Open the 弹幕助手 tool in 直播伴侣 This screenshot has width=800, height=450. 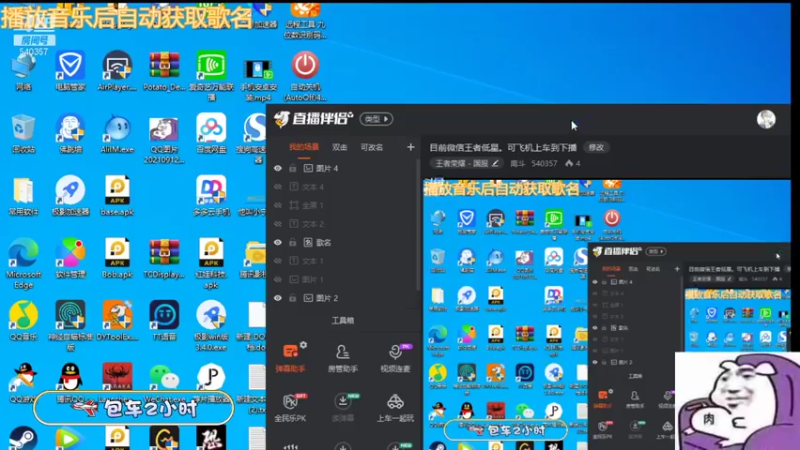point(290,357)
